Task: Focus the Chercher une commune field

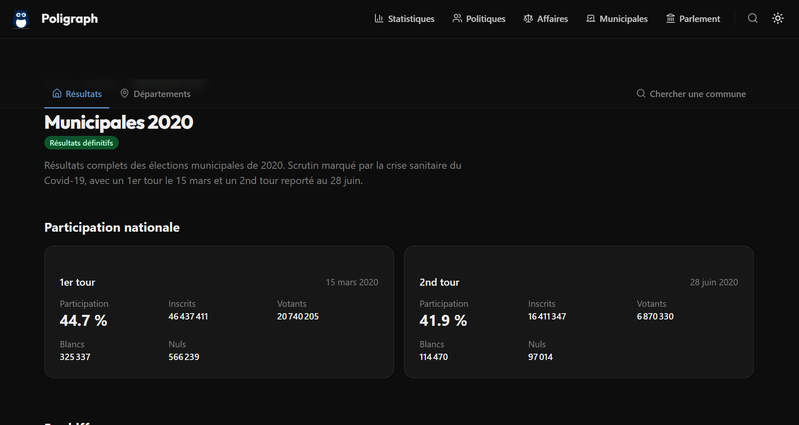Action: pos(691,94)
